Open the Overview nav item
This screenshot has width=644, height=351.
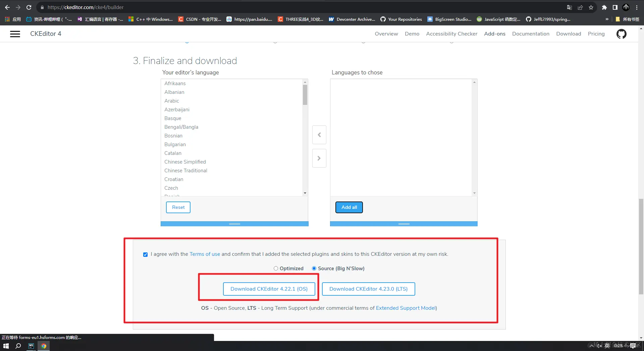(x=386, y=34)
